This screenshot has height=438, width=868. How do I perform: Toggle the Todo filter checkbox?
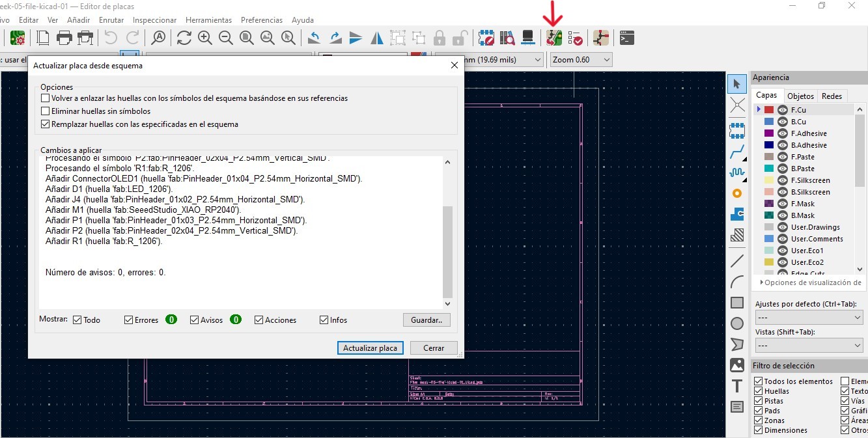(77, 320)
